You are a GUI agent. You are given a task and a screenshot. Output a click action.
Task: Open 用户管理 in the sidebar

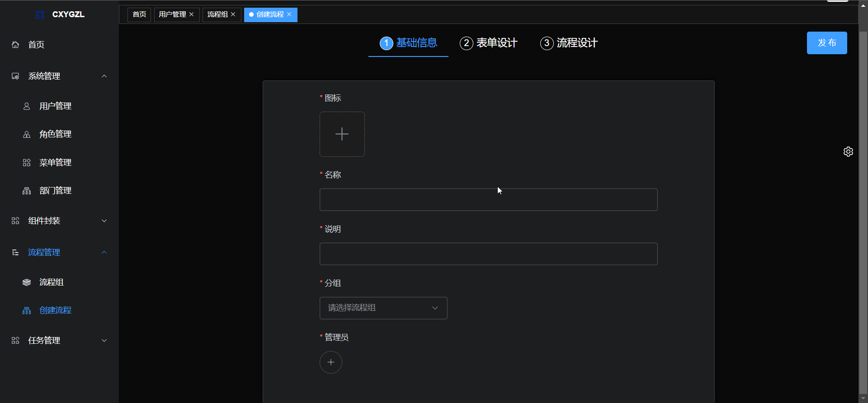click(59, 106)
